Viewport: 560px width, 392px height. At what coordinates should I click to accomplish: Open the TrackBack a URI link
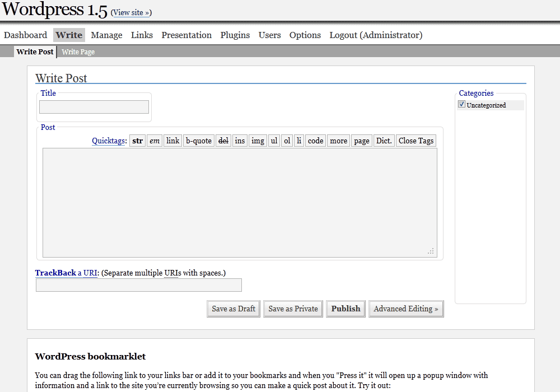pos(66,273)
